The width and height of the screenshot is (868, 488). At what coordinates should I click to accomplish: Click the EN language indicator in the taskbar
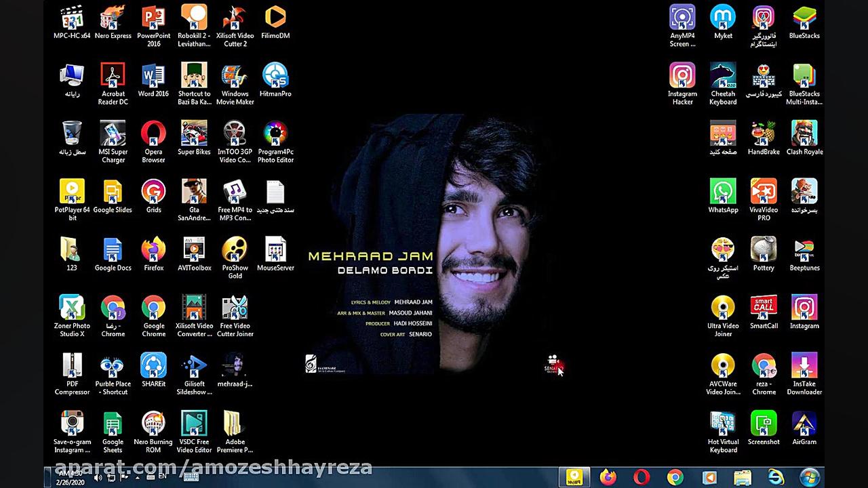(163, 476)
